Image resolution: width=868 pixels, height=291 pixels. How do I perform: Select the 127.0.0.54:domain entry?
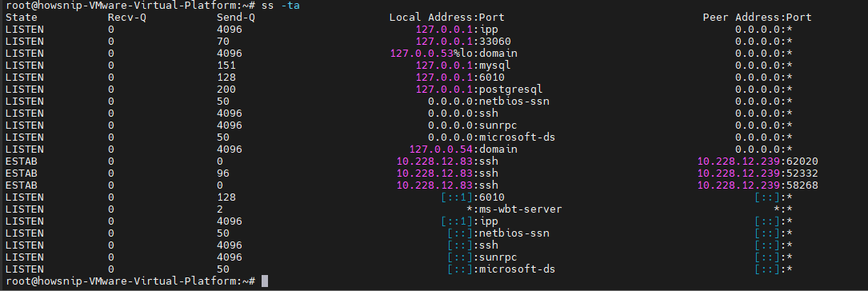[463, 149]
